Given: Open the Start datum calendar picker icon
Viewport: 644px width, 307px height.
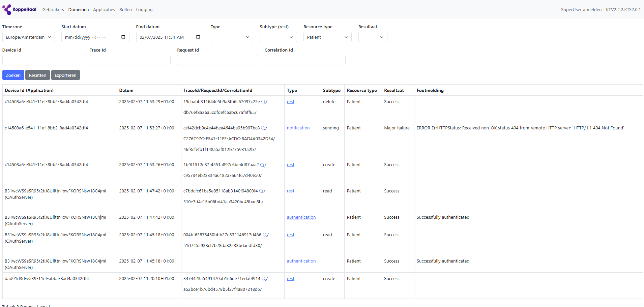Looking at the screenshot, I should 123,37.
